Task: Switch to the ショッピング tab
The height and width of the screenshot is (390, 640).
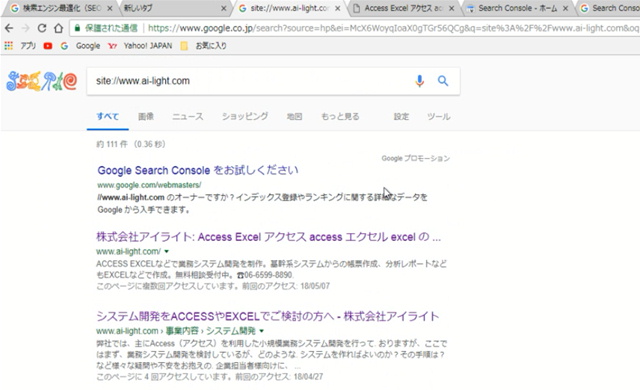Action: tap(245, 117)
